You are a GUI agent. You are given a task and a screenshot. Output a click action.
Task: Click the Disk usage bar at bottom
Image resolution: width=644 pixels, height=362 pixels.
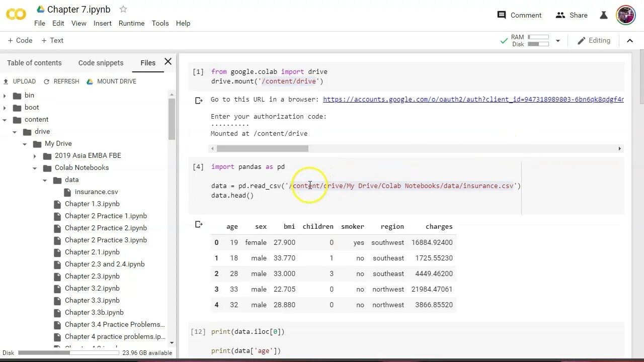(x=68, y=353)
